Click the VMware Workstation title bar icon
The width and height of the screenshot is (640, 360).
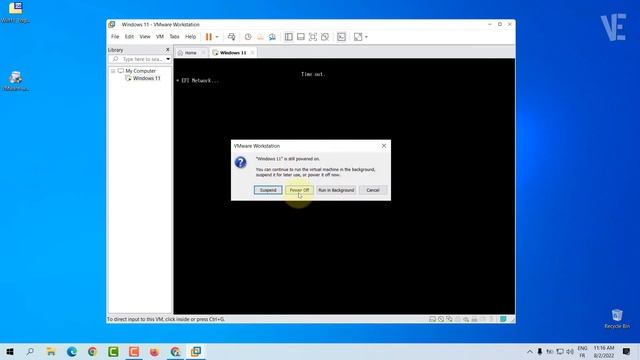[112, 24]
